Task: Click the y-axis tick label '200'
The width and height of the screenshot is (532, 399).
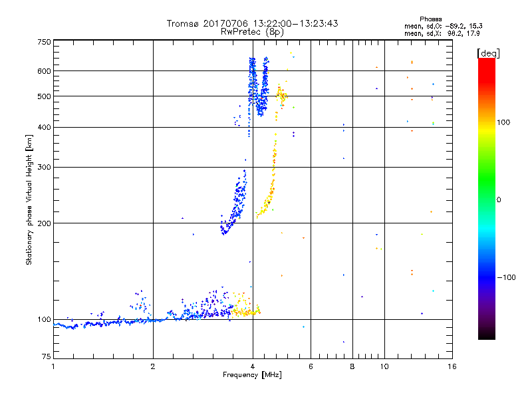Action: click(x=44, y=223)
